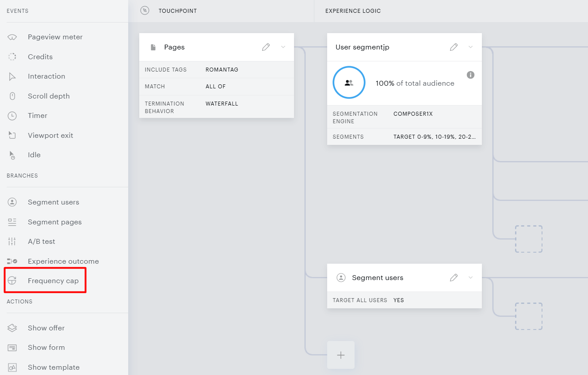The image size is (588, 375).
Task: Click the dashed placeholder beside Segment users
Action: 529,316
